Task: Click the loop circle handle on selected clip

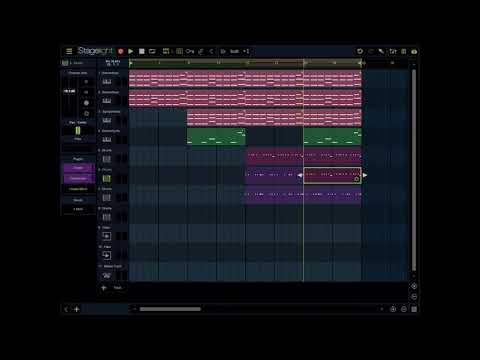Action: click(357, 179)
